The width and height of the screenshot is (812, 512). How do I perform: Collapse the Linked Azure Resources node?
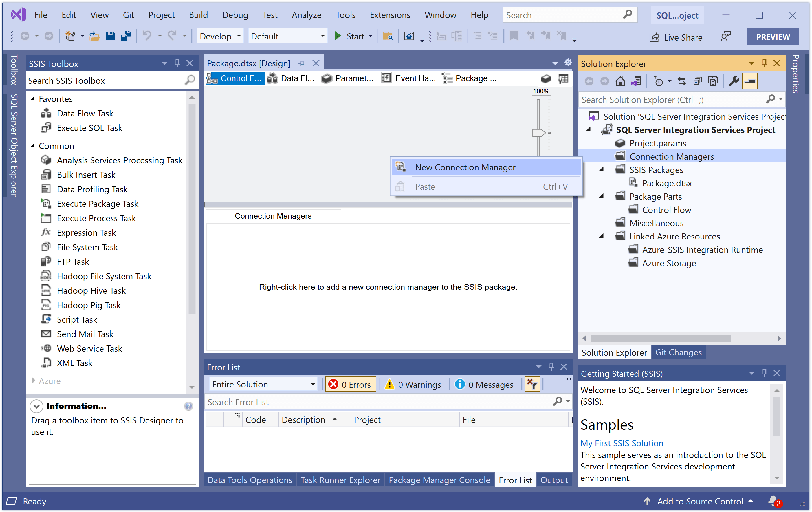pos(601,236)
